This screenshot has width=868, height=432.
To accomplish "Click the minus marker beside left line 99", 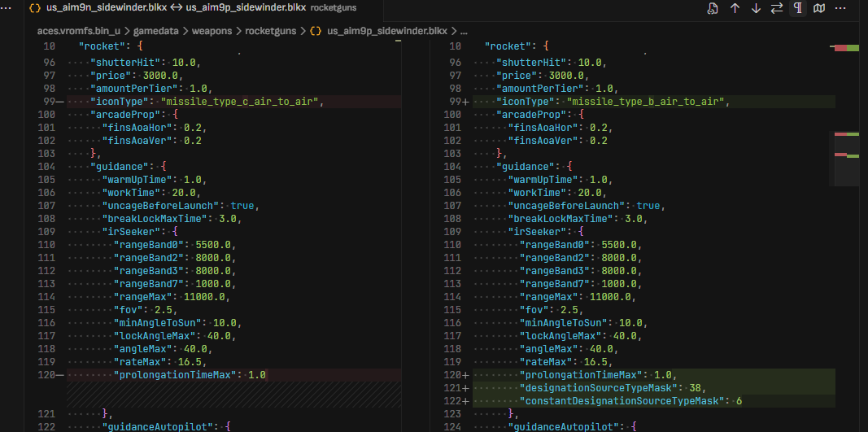I will (61, 102).
